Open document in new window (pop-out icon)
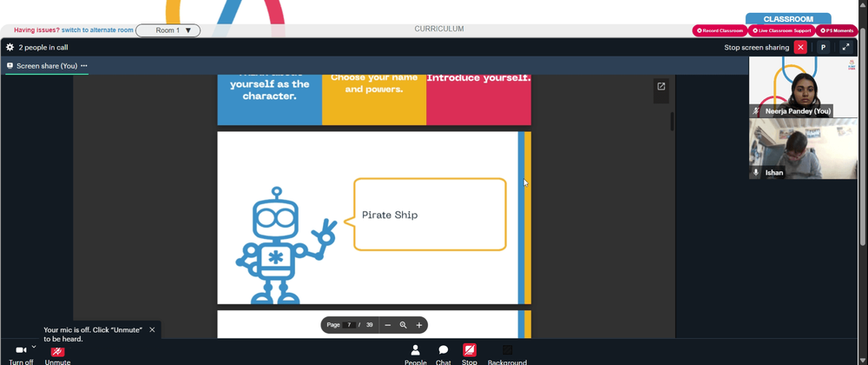868x365 pixels. tap(661, 86)
